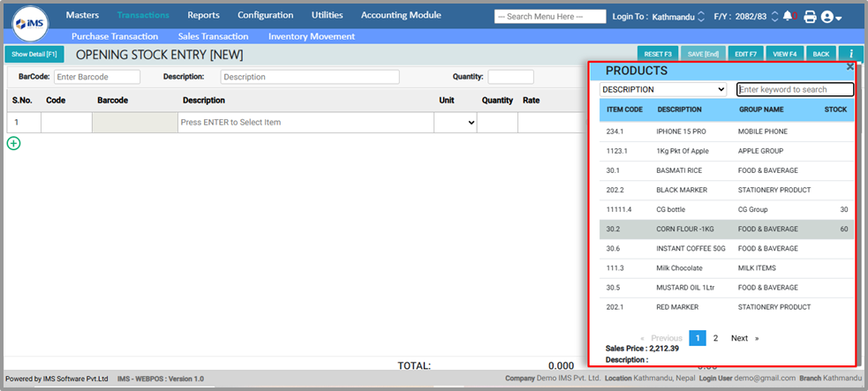This screenshot has width=868, height=391.
Task: Click the printer icon in header
Action: (810, 17)
